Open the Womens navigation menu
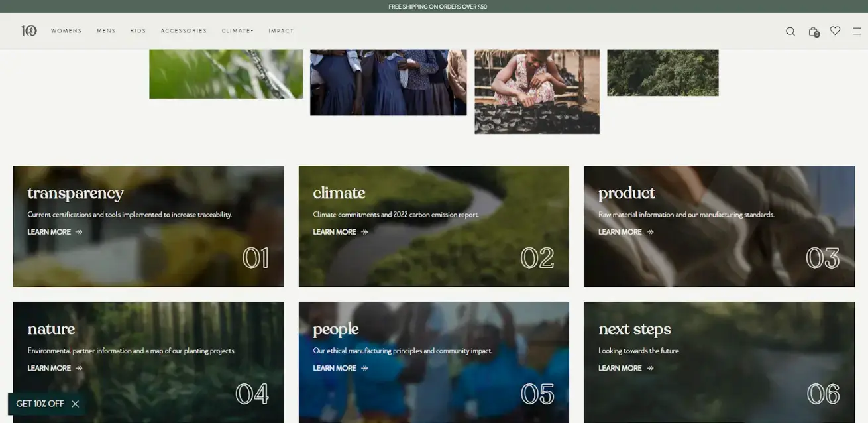This screenshot has height=423, width=868. tap(66, 31)
